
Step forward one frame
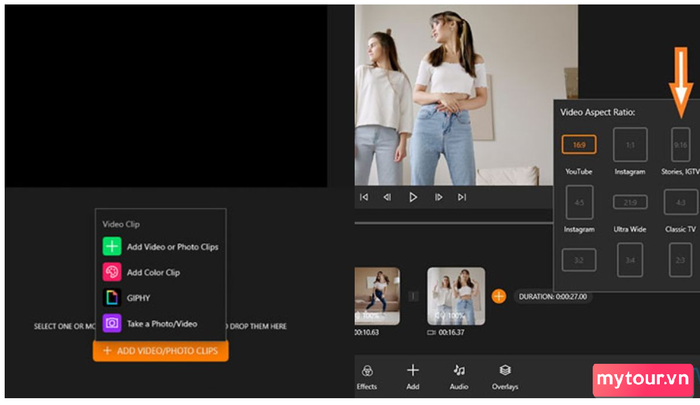pos(438,197)
